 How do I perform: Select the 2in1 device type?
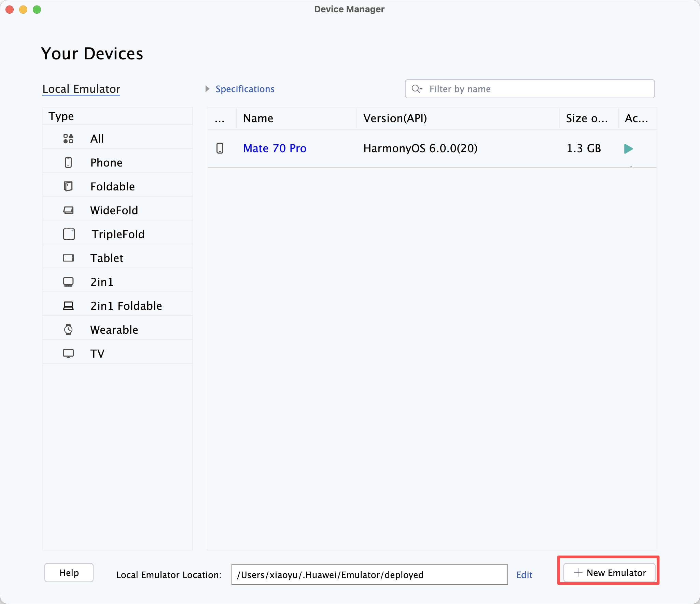coord(102,282)
